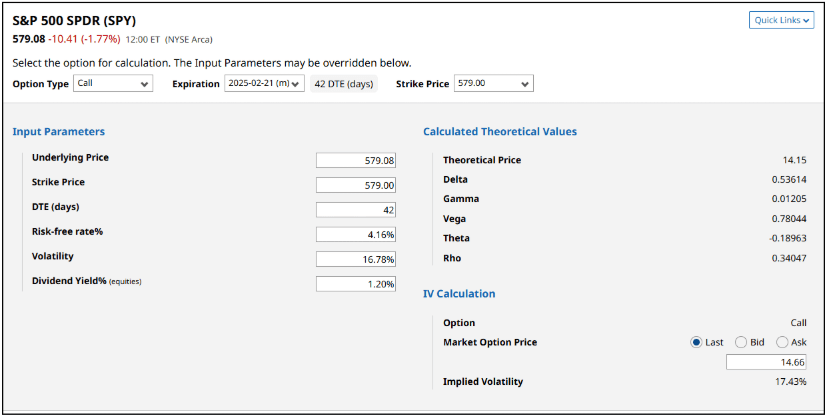This screenshot has width=827, height=416.
Task: Click the DTE (days) input field
Action: [x=356, y=210]
